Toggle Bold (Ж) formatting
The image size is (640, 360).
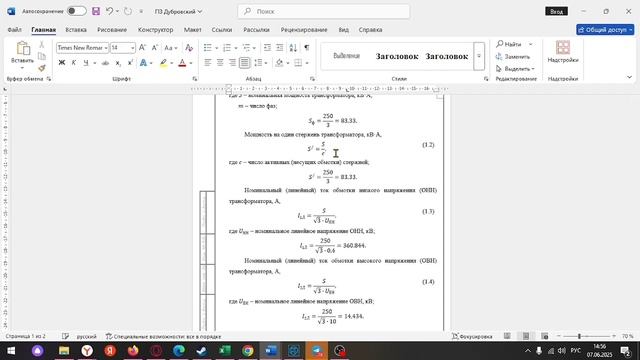pos(62,63)
